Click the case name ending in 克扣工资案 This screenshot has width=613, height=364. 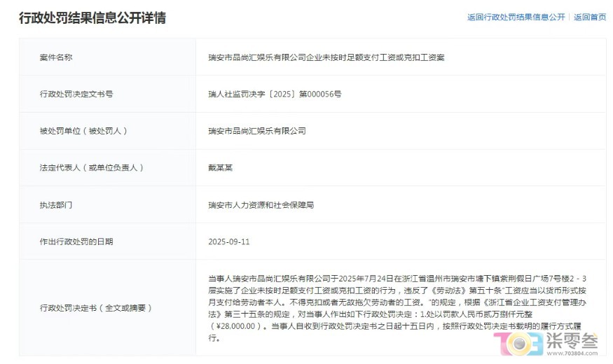(326, 57)
